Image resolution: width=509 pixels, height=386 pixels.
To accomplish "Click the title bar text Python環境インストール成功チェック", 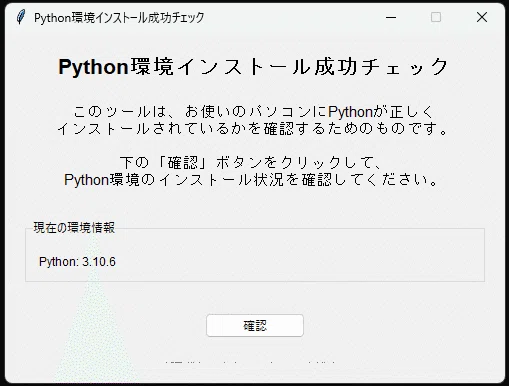I will coord(119,18).
